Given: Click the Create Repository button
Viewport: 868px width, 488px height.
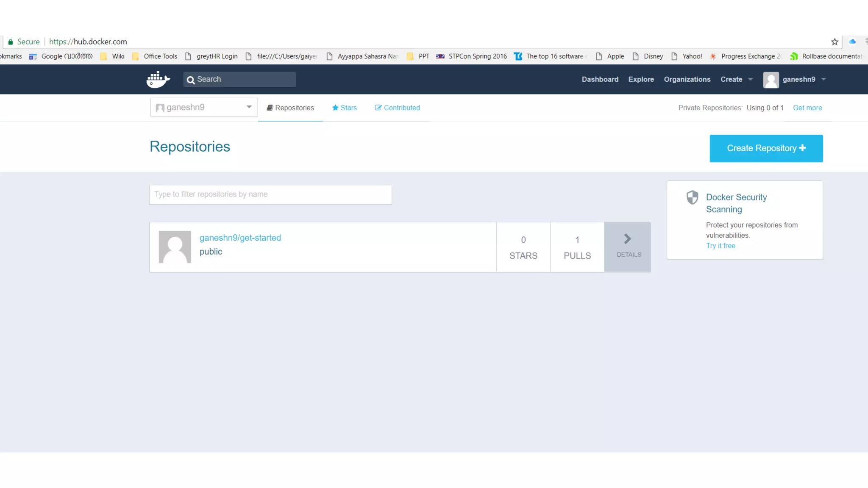Looking at the screenshot, I should [766, 148].
